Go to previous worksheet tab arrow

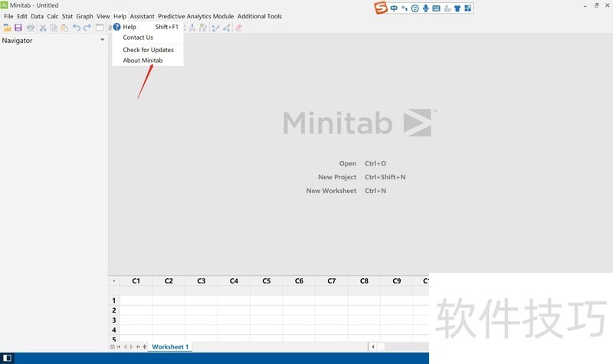click(126, 347)
